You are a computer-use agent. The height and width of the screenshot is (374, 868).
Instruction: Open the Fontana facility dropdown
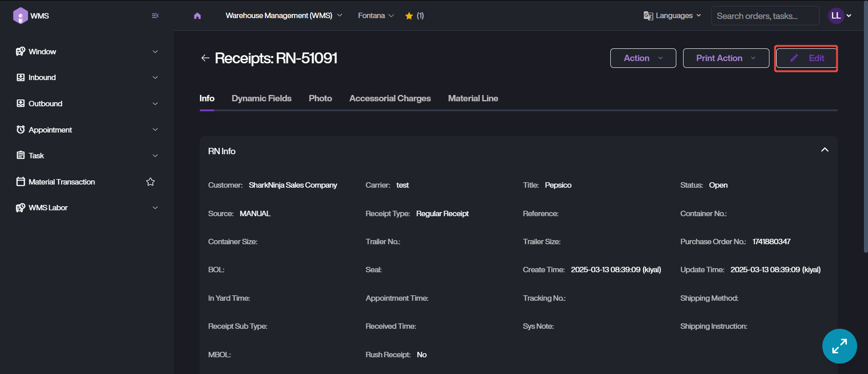[376, 16]
